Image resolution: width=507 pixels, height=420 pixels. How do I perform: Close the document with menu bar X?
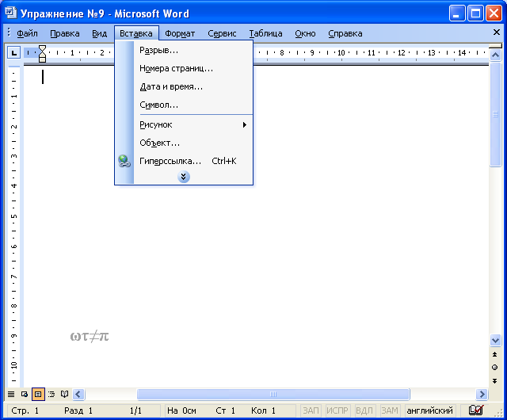497,32
